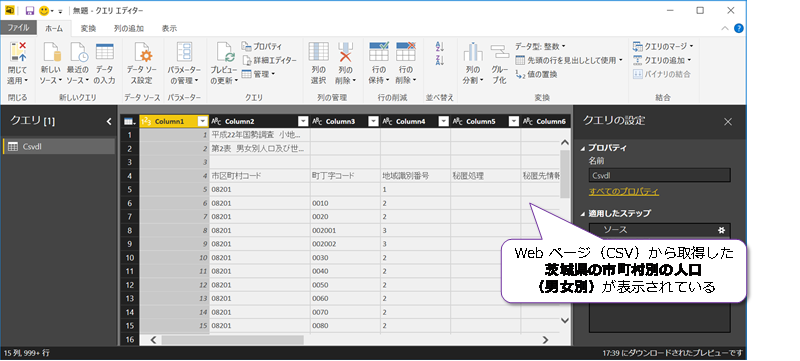800x361 pixels.
Task: Click the cell 002001 in Column3
Action: click(x=345, y=230)
